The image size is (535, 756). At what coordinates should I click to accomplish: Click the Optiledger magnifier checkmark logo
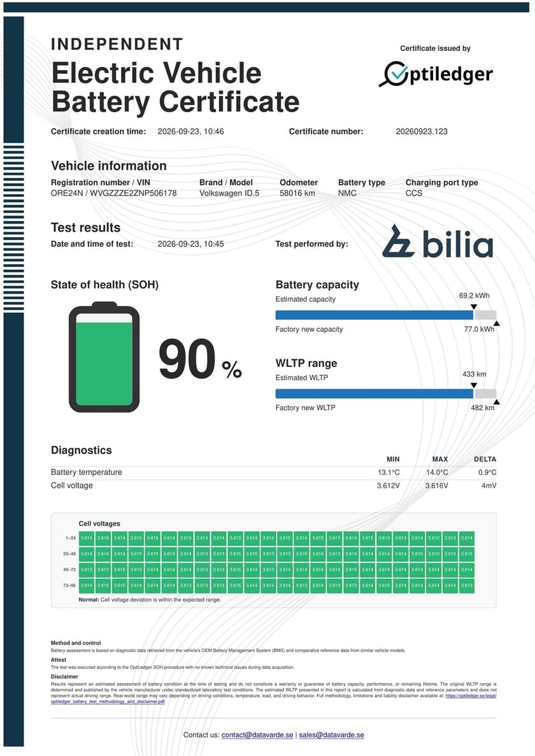pyautogui.click(x=394, y=75)
